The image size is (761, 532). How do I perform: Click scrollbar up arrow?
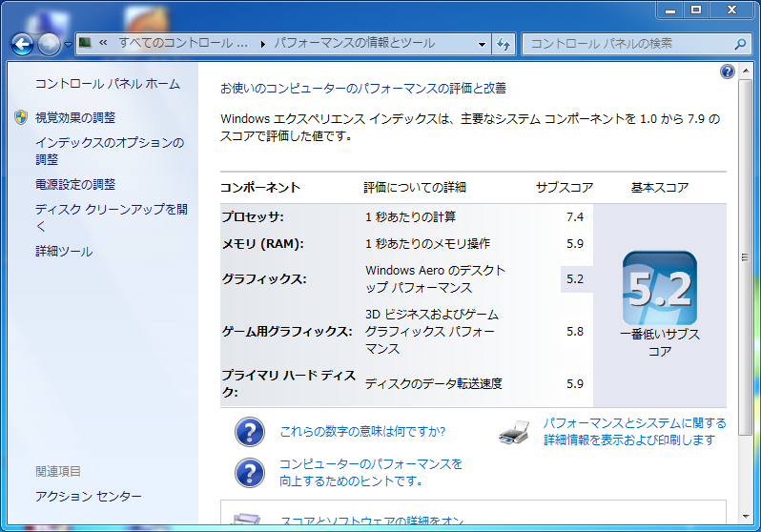[745, 72]
